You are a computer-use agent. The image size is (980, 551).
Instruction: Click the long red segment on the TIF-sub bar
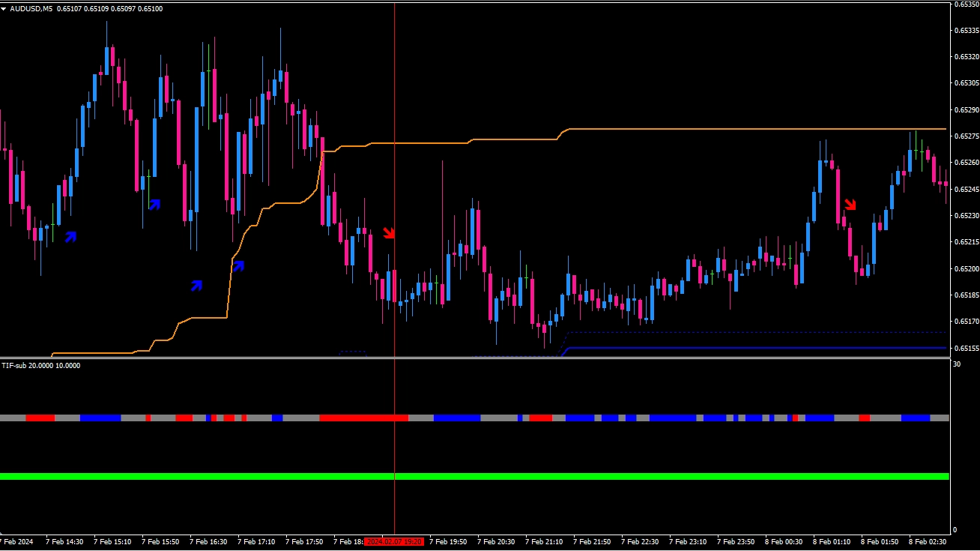[363, 418]
